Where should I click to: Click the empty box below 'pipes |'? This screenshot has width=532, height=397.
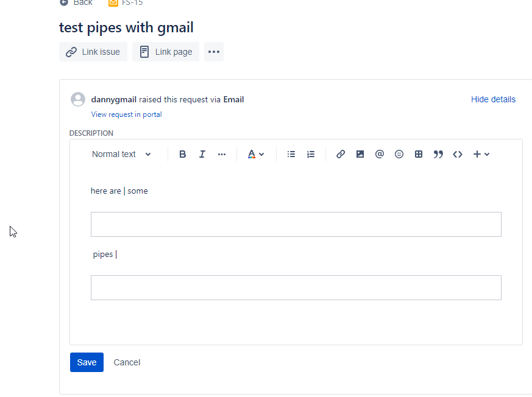click(x=296, y=287)
